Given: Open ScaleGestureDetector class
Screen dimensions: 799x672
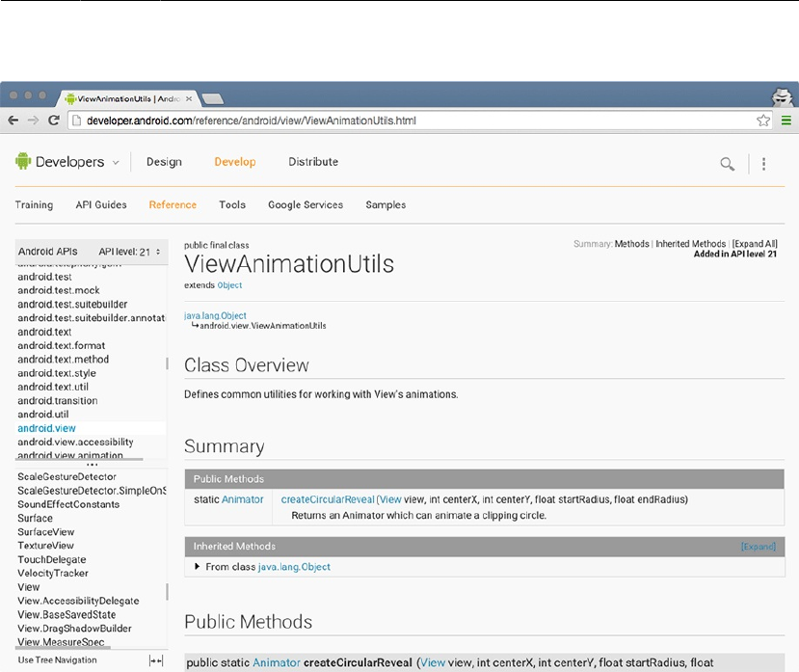Looking at the screenshot, I should (x=67, y=476).
